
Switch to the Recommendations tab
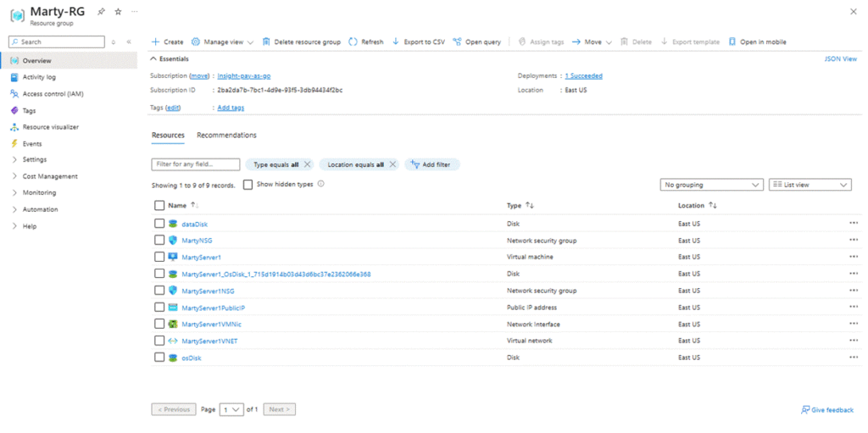[x=226, y=136]
